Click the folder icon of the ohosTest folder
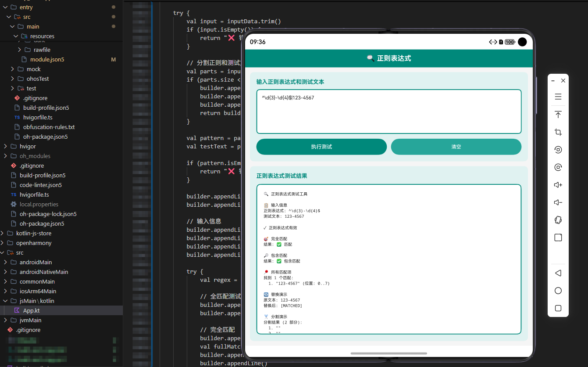Image resolution: width=588 pixels, height=367 pixels. pos(21,79)
